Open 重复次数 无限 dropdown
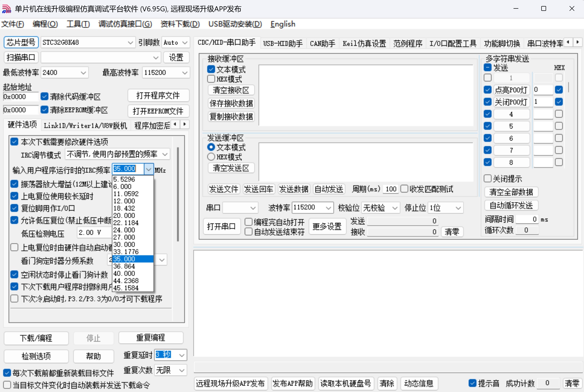 (182, 370)
